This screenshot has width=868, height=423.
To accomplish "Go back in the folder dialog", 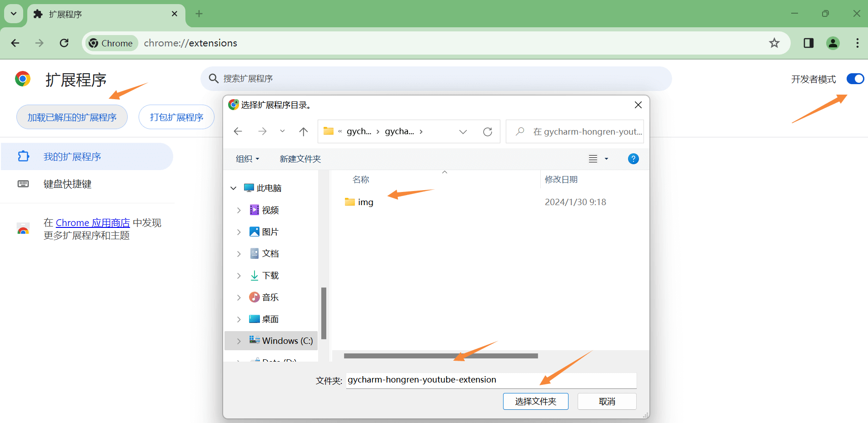I will [238, 131].
